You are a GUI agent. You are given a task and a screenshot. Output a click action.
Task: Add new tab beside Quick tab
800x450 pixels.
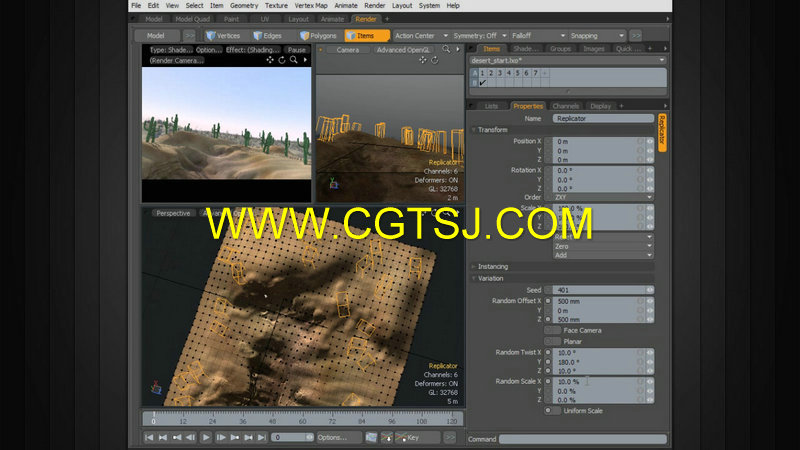[649, 48]
